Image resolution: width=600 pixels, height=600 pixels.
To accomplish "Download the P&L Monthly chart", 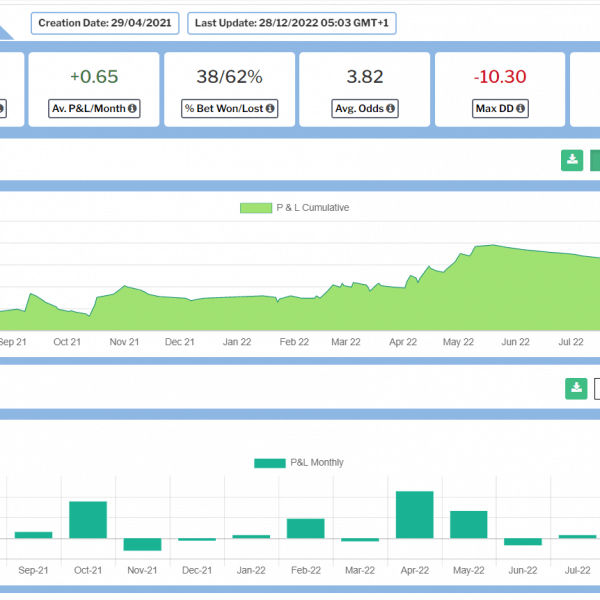I will tap(576, 389).
